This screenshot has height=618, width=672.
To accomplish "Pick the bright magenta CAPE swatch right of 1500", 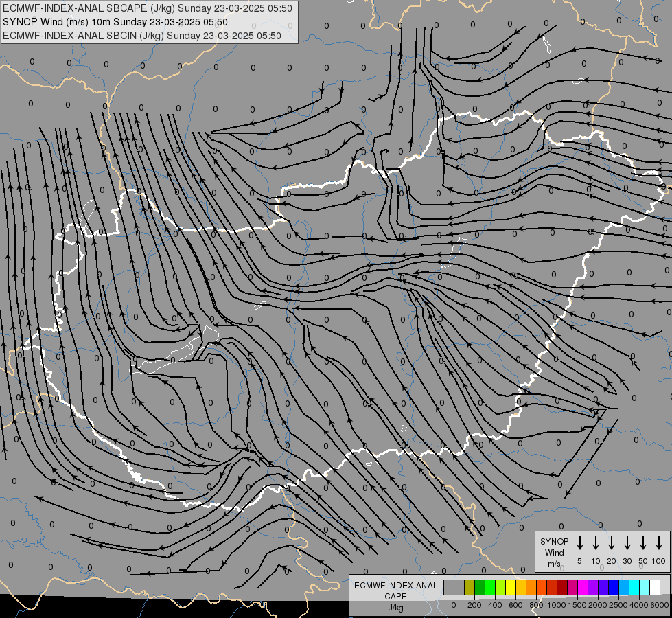I will point(583,587).
